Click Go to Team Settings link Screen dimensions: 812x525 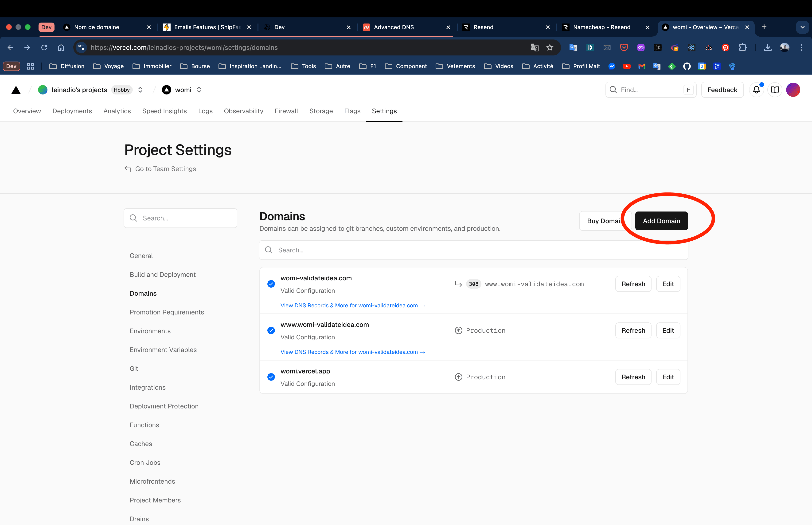pyautogui.click(x=165, y=169)
